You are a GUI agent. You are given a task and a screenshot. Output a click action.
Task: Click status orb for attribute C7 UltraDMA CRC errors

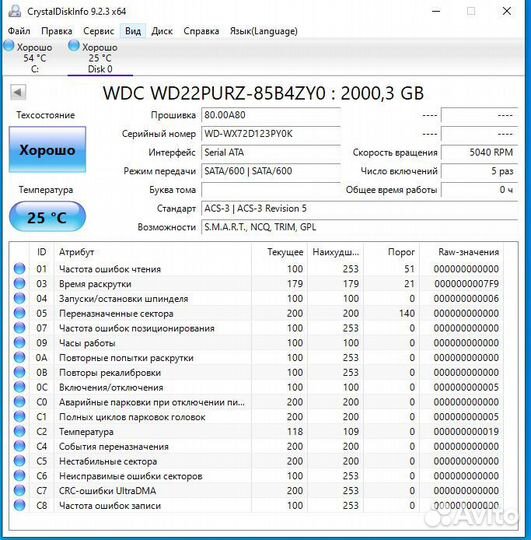point(20,491)
